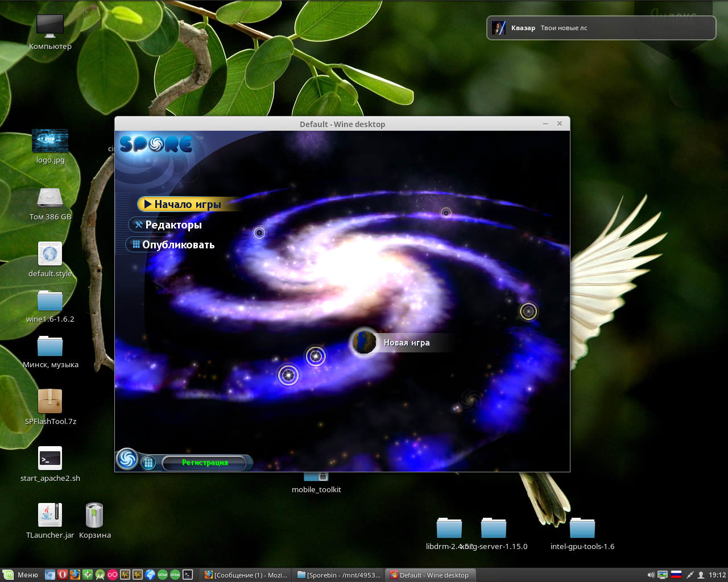Close the Default - Wine desktop window

560,124
